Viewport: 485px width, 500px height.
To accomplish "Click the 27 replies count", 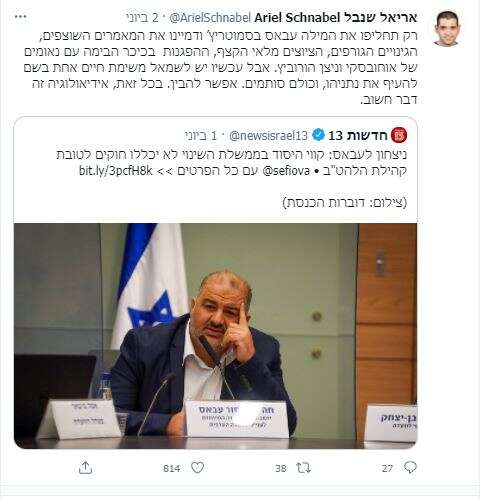I will (387, 469).
